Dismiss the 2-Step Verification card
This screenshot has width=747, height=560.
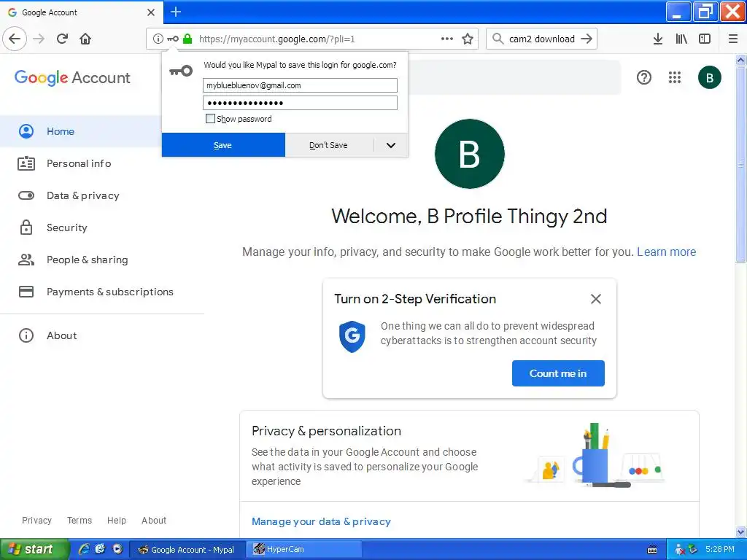(x=595, y=299)
